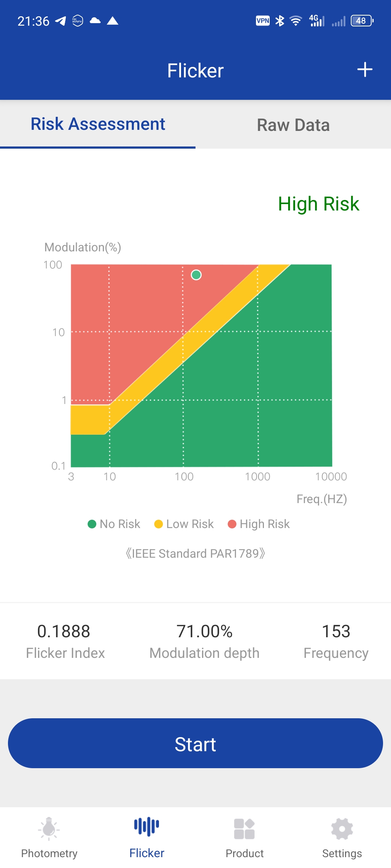Screen dimensions: 391x868
Task: Tap the Flicker waveform icon
Action: tap(147, 827)
